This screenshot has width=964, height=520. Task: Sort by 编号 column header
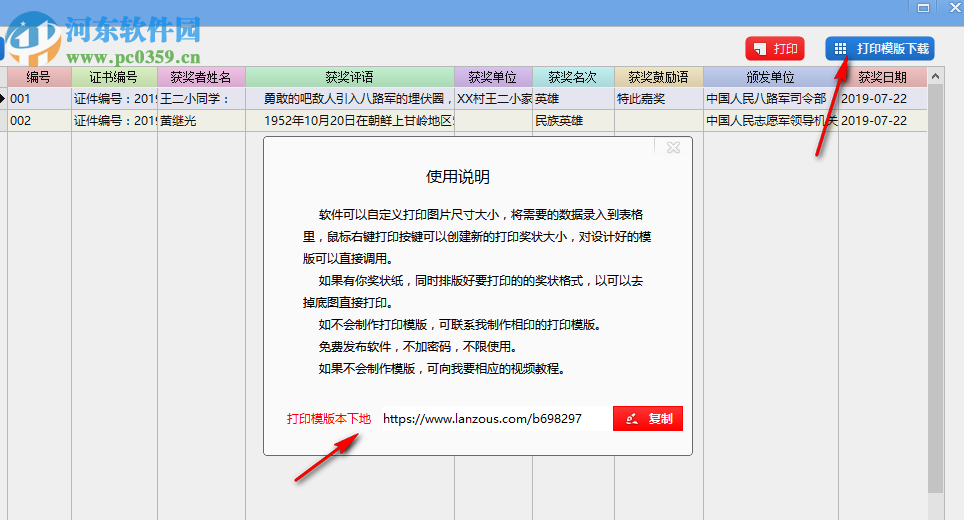[39, 77]
